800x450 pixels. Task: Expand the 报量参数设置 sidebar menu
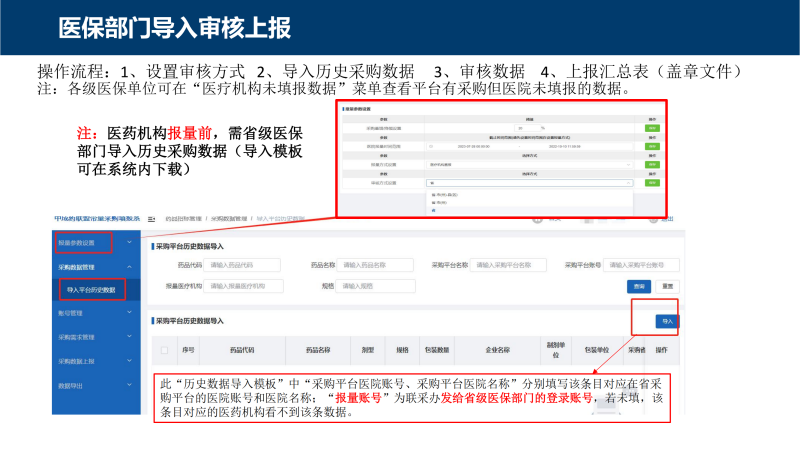point(90,242)
